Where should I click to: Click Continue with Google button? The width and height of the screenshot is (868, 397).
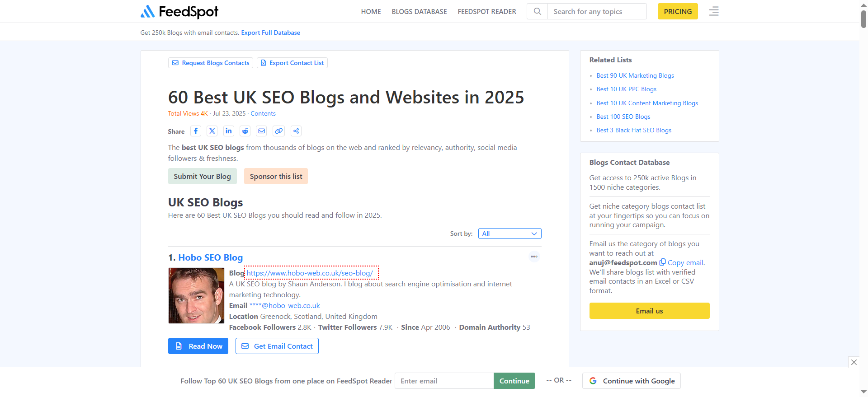(632, 381)
